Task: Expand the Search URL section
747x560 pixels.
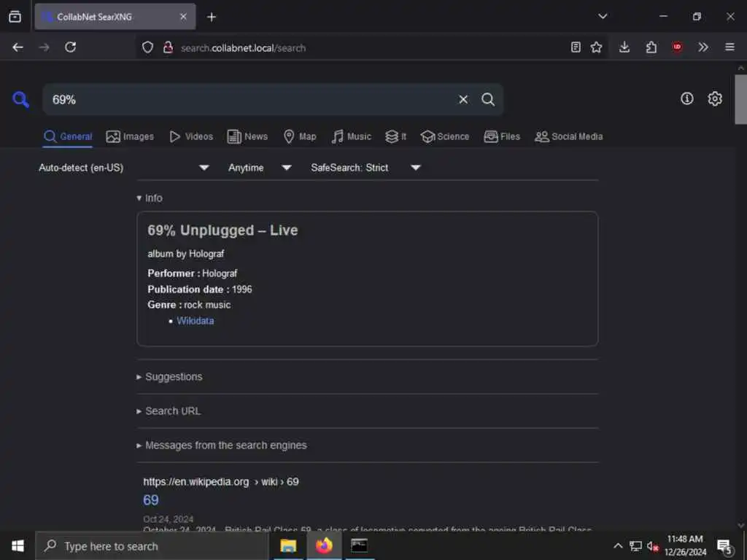Action: (169, 411)
